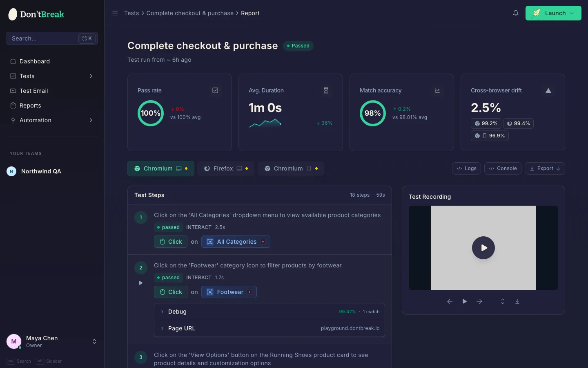
Task: Play the test recording video
Action: tap(483, 248)
